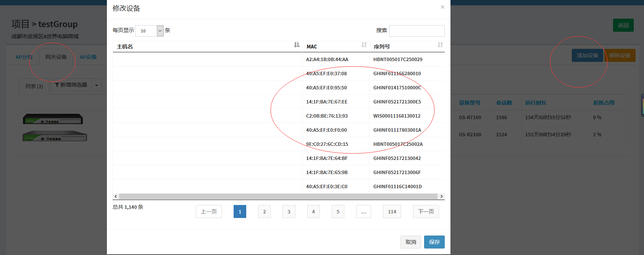Go to page 2 of results
Screen dimensions: 644x255
(x=264, y=211)
